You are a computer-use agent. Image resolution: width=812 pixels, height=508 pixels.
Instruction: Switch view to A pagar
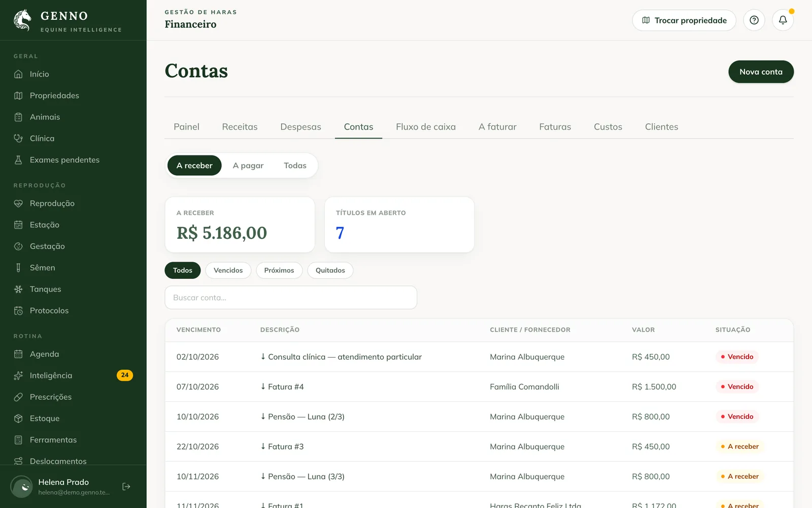pyautogui.click(x=248, y=166)
